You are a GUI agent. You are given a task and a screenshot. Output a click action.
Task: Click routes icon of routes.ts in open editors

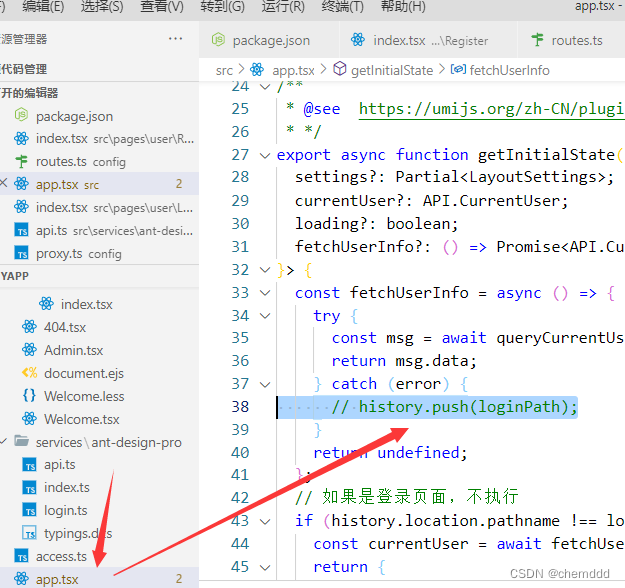[22, 161]
